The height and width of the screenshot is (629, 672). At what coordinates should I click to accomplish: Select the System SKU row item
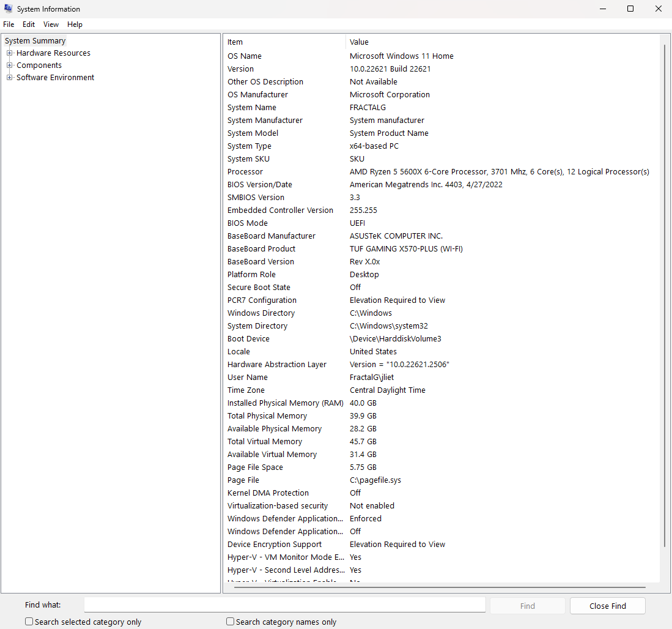249,159
